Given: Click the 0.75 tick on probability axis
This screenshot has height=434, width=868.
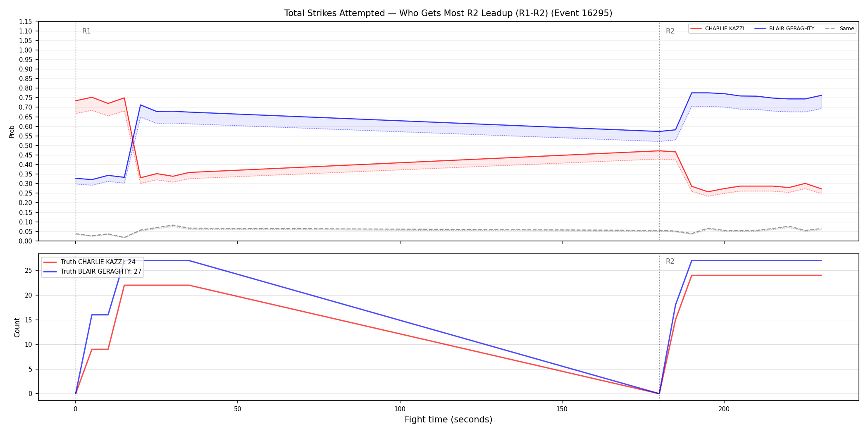Looking at the screenshot, I should 26,98.
